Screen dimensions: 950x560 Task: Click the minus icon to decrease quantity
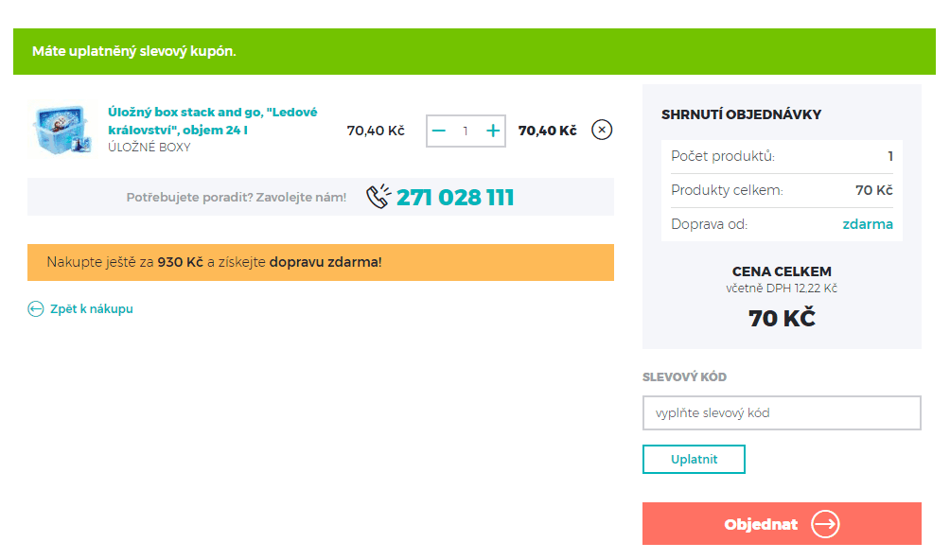click(x=438, y=130)
